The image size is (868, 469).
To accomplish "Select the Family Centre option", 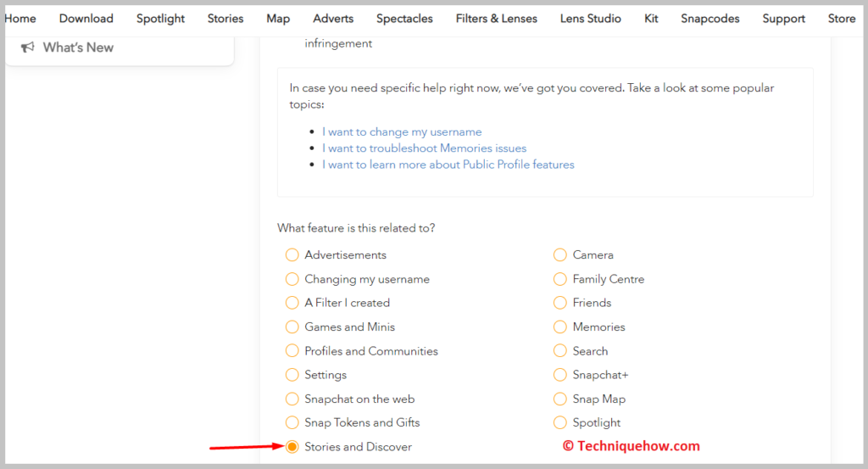I will (559, 279).
